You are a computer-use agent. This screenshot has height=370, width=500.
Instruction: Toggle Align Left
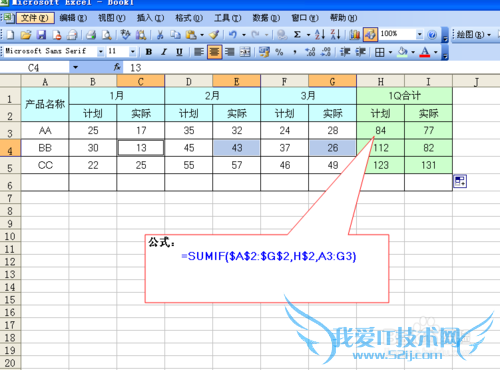[x=199, y=52]
